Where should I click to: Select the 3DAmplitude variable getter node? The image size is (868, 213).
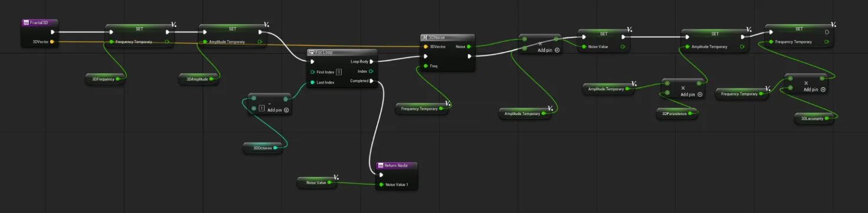pos(199,78)
